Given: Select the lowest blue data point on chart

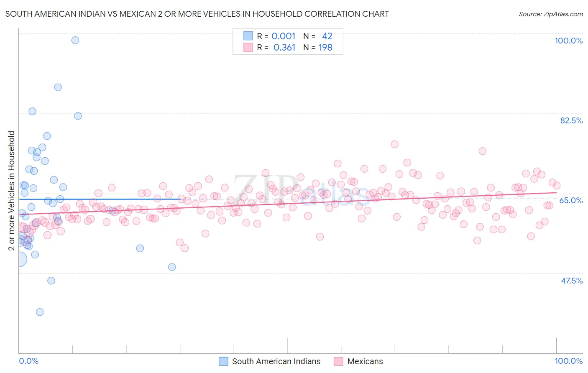Looking at the screenshot, I should click(40, 312).
